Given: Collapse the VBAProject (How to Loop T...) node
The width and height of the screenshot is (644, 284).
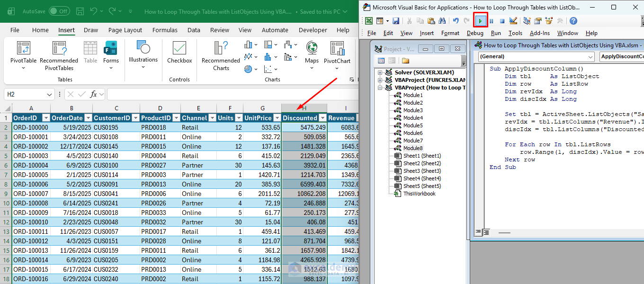Looking at the screenshot, I should tap(380, 88).
